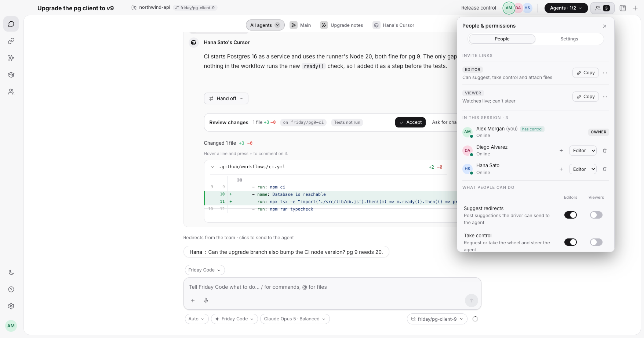Click the plus attachment icon in prompt box
The height and width of the screenshot is (338, 644).
192,300
